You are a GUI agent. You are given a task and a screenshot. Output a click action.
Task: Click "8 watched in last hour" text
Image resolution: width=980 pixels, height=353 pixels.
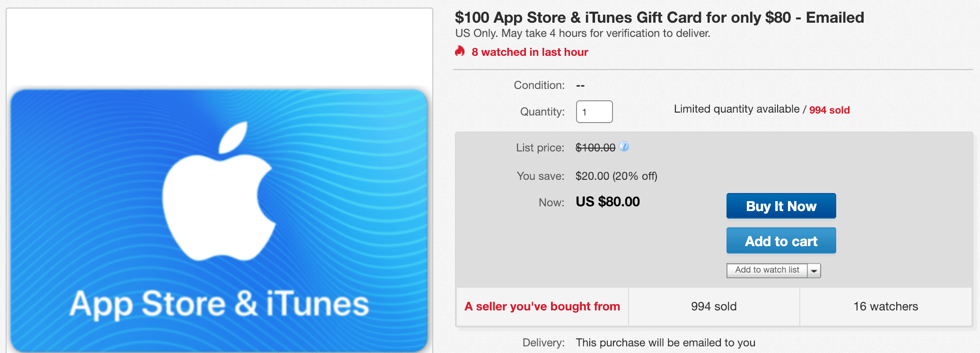pyautogui.click(x=530, y=52)
